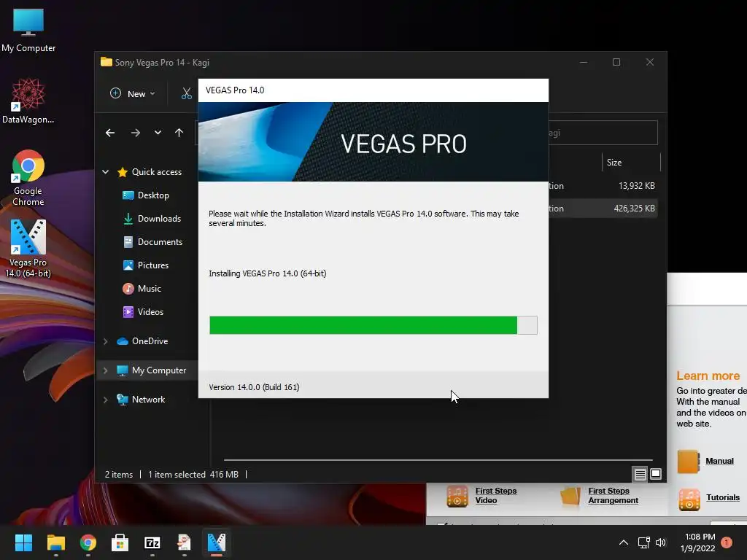The height and width of the screenshot is (560, 747).
Task: Open the Windows Start menu
Action: (x=23, y=542)
